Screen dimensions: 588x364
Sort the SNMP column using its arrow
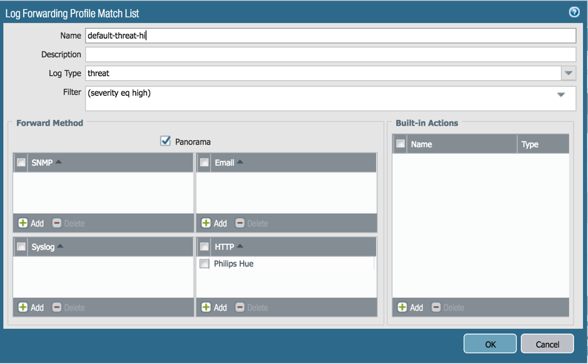click(59, 162)
